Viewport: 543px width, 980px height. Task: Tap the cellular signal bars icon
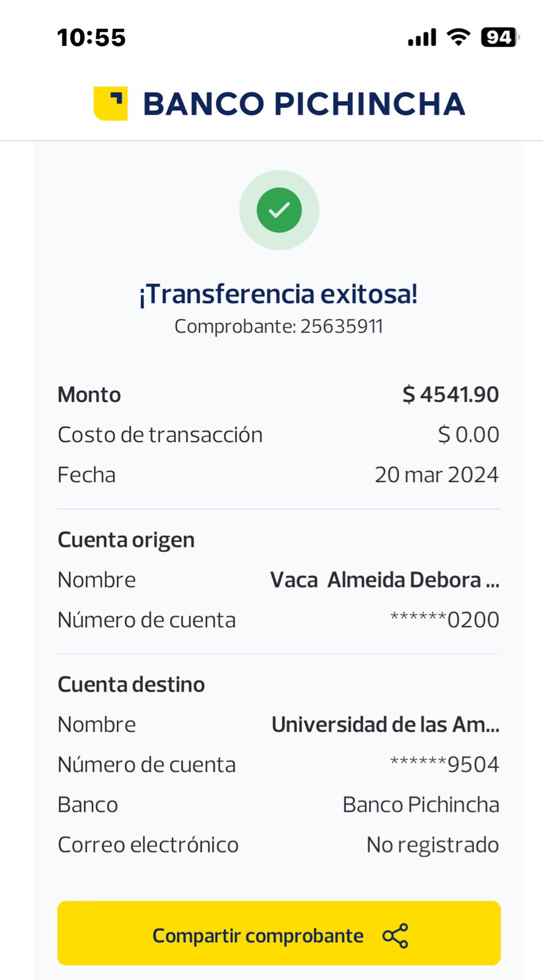coord(422,37)
